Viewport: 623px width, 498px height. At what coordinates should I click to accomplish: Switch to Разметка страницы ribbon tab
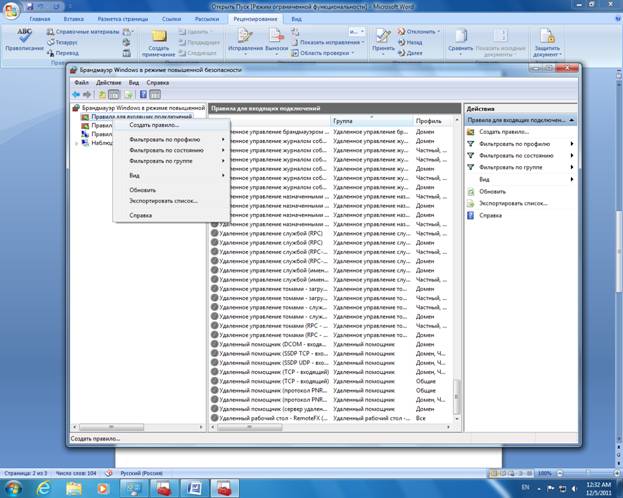click(x=123, y=19)
